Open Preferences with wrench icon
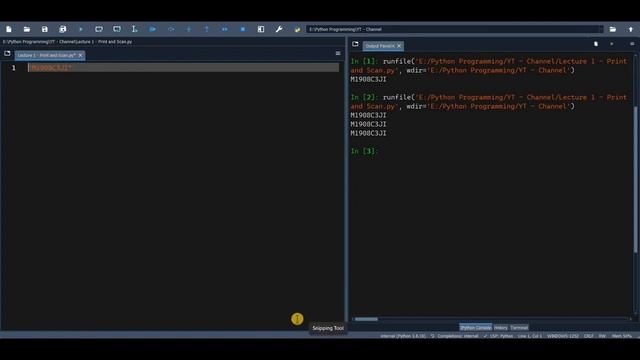The image size is (640, 360). 279,29
